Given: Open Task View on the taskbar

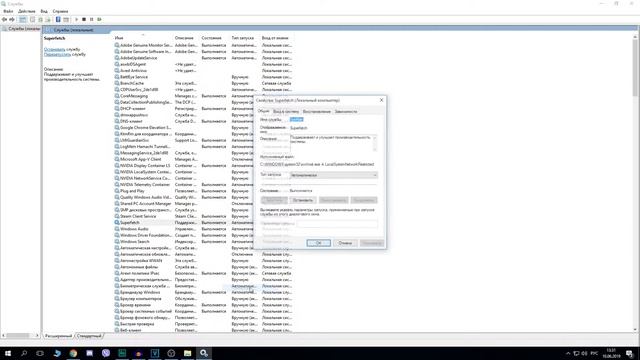Looking at the screenshot, I should (x=40, y=353).
